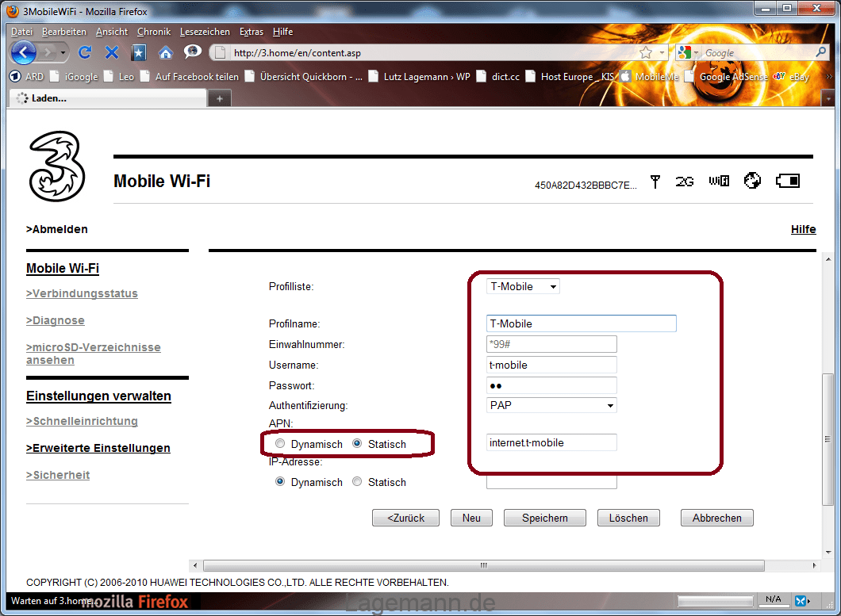Open the Extras menu
Image resolution: width=841 pixels, height=616 pixels.
[x=252, y=32]
